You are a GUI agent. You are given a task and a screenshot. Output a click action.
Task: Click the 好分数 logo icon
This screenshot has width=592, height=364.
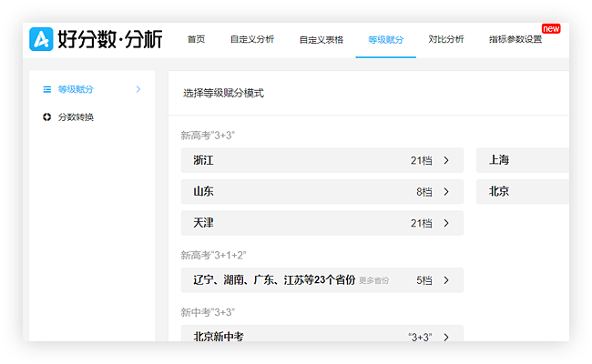(41, 39)
